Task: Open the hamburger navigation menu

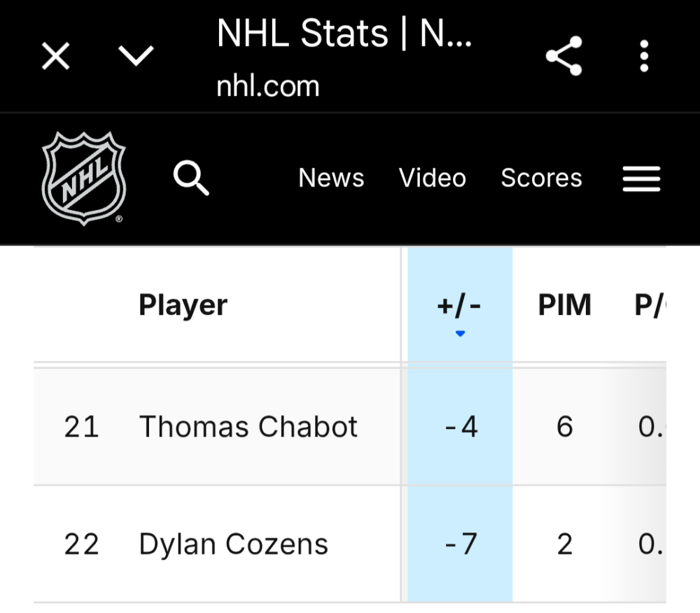Action: pyautogui.click(x=641, y=179)
